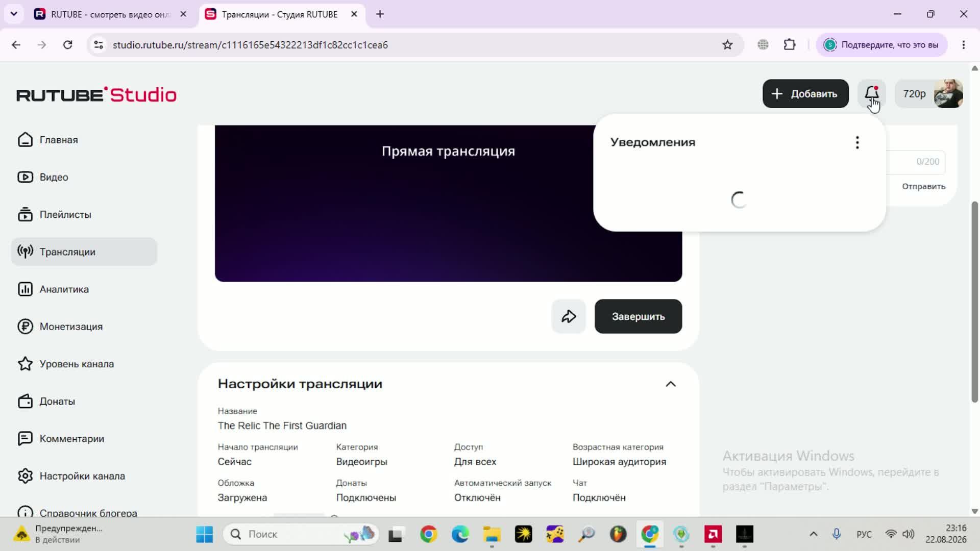Click the share stream arrow icon

569,316
